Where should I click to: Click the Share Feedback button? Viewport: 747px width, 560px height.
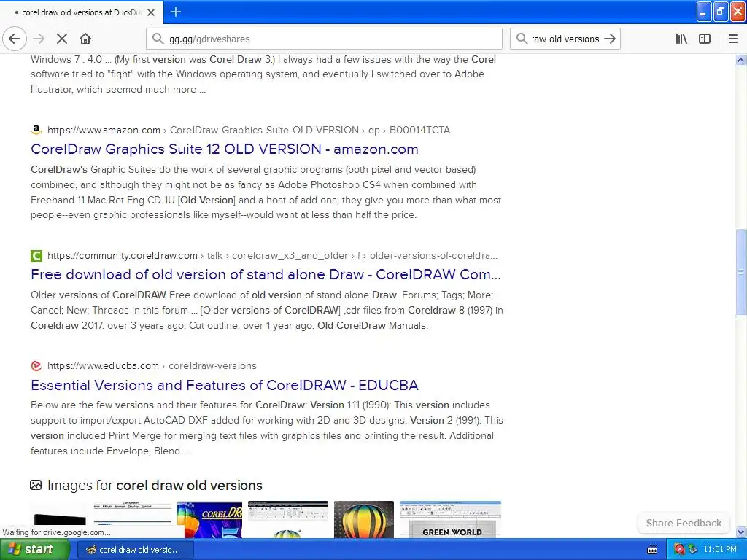[684, 523]
